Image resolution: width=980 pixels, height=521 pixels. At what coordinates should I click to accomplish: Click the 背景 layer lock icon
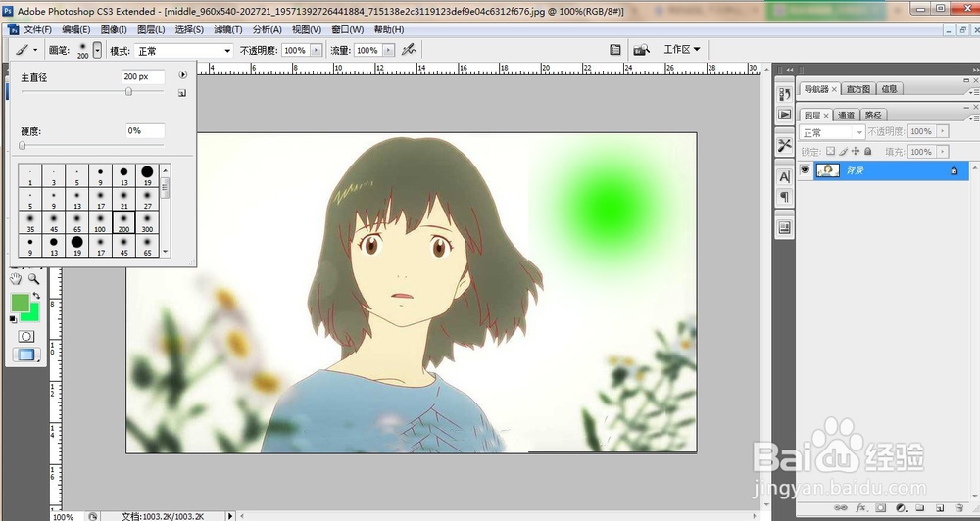pyautogui.click(x=954, y=170)
